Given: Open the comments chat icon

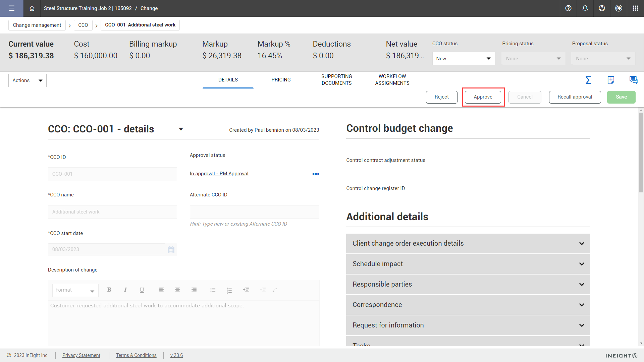Looking at the screenshot, I should click(x=633, y=80).
